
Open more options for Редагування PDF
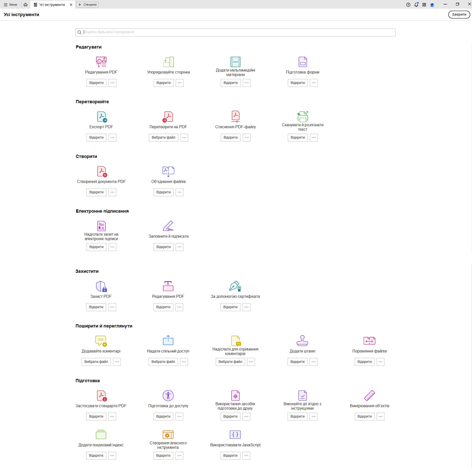coord(112,83)
